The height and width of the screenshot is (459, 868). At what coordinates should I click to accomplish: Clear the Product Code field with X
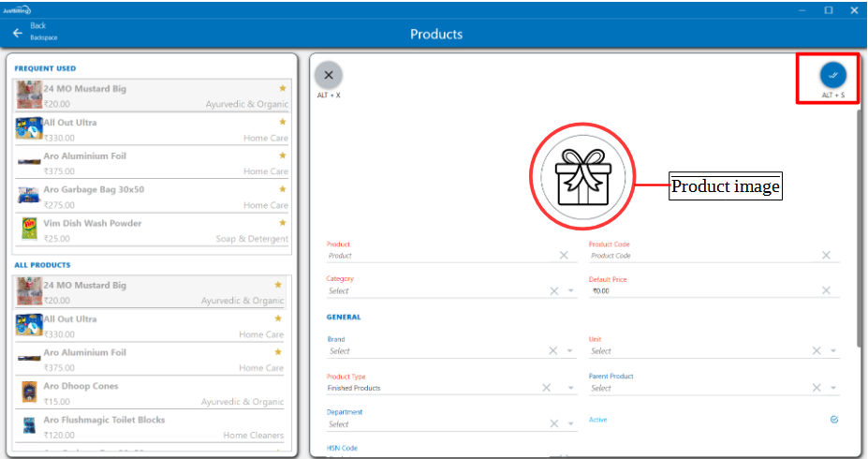click(826, 255)
